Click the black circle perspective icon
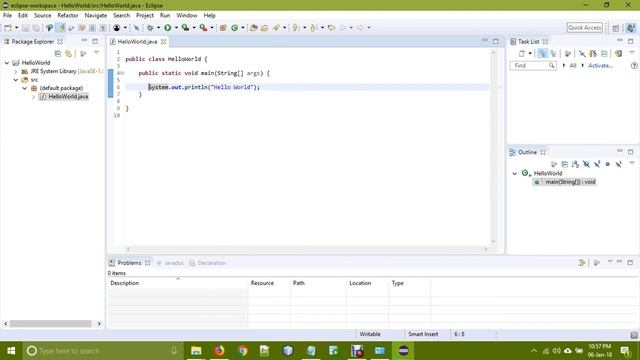The width and height of the screenshot is (640, 360). point(117,28)
